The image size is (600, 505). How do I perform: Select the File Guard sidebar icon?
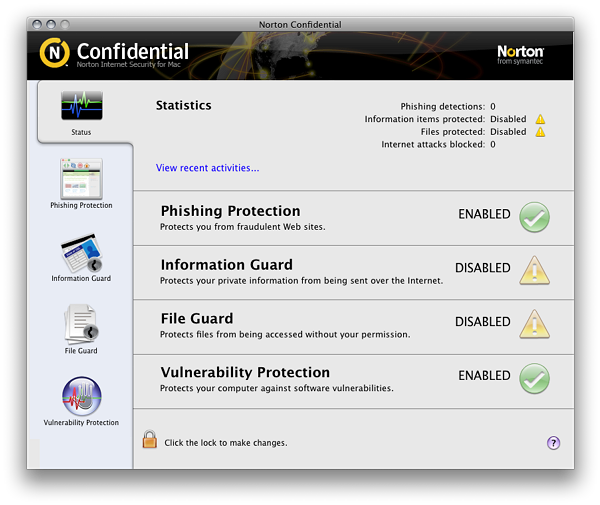(x=81, y=326)
